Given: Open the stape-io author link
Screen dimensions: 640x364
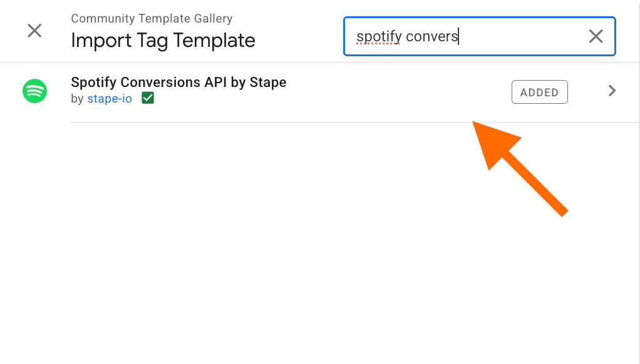Looking at the screenshot, I should point(110,99).
